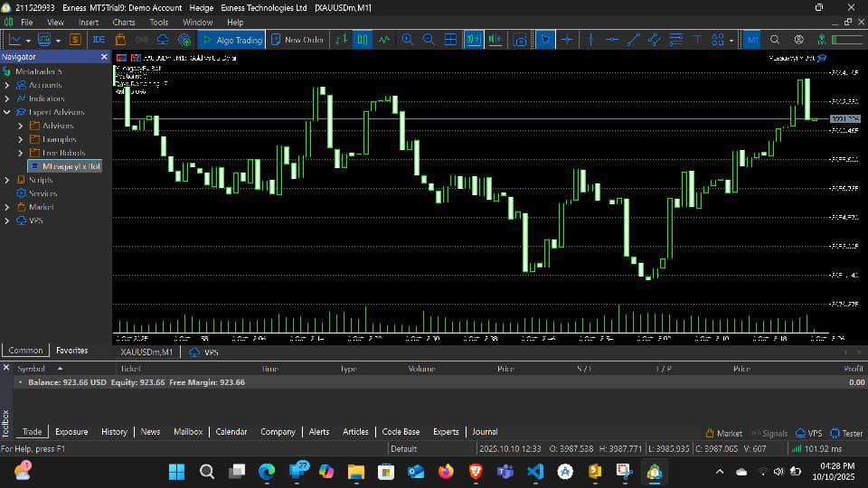The width and height of the screenshot is (868, 488).
Task: Toggle the chart shift button
Action: click(x=495, y=40)
